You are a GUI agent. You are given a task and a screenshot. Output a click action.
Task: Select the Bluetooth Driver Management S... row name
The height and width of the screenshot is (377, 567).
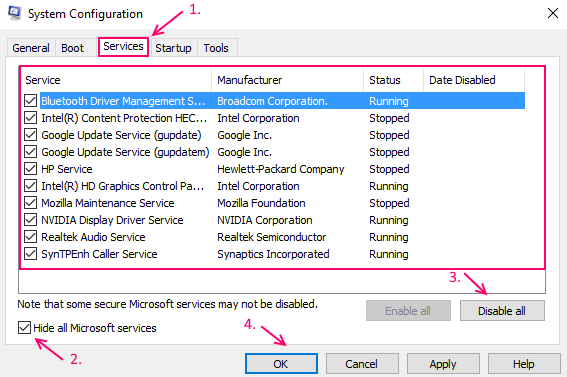coord(123,101)
